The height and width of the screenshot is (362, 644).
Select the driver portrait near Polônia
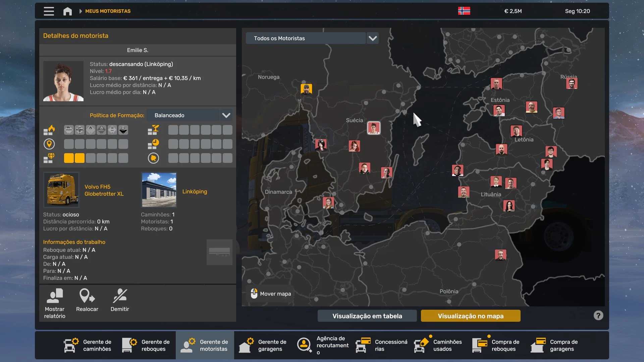500,255
